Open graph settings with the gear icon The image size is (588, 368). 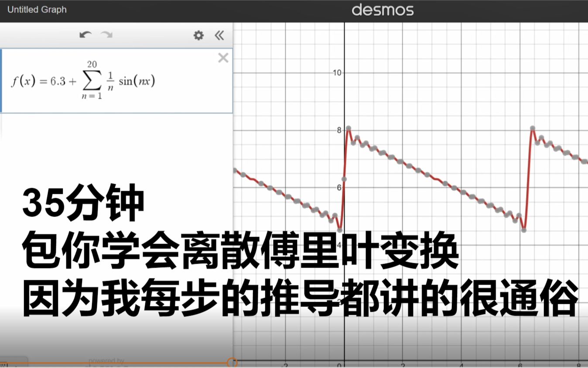point(198,35)
